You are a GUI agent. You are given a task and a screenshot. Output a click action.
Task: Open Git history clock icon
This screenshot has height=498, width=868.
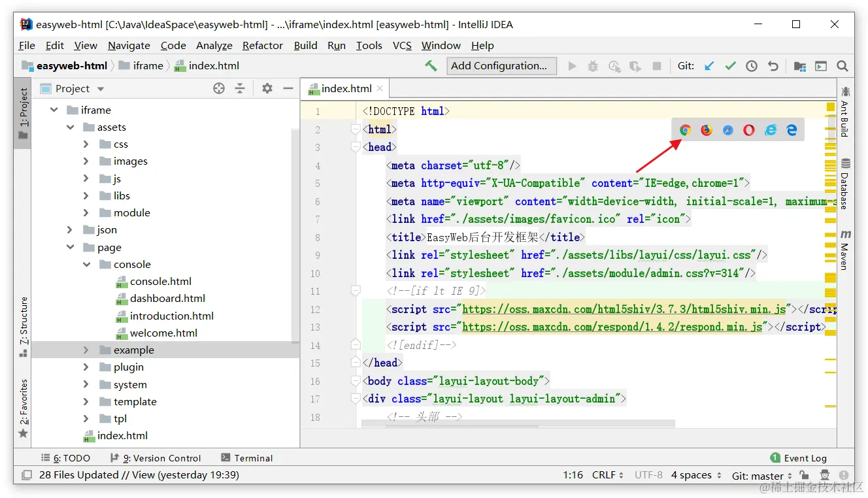point(752,66)
